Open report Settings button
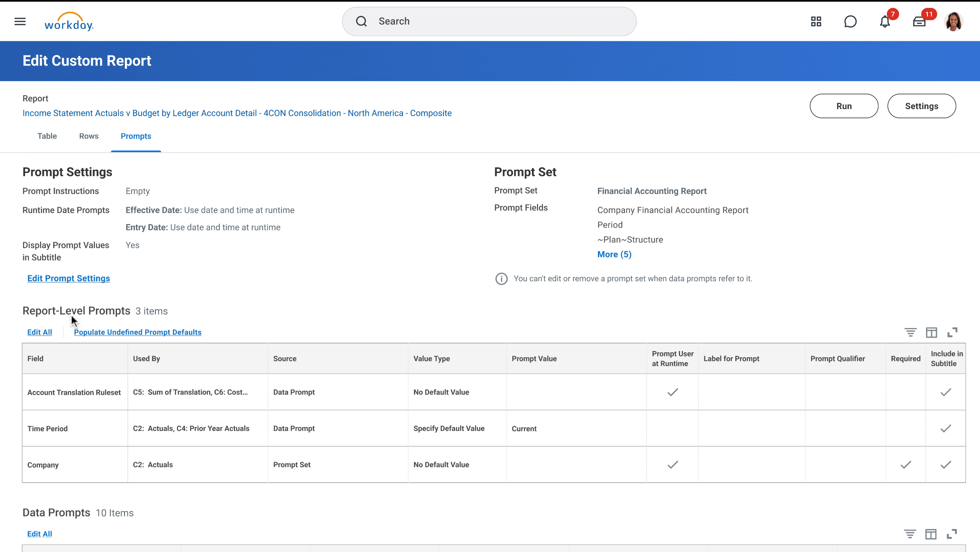Image resolution: width=980 pixels, height=552 pixels. [x=922, y=106]
